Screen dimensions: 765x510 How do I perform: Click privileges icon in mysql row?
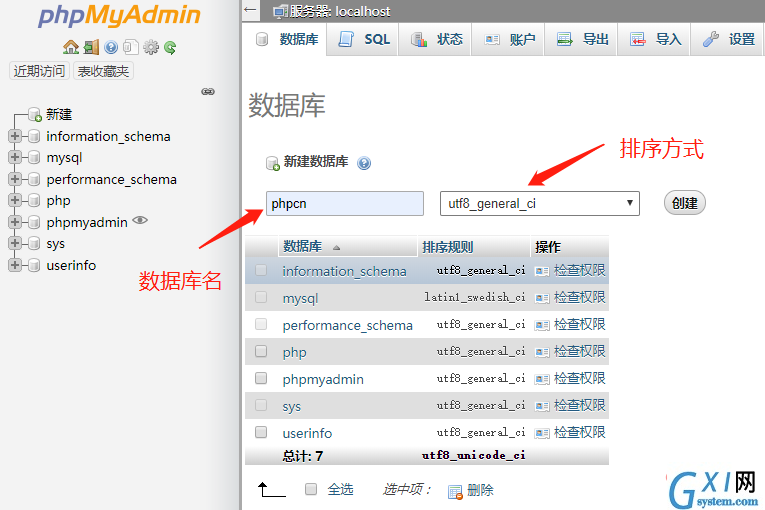542,298
